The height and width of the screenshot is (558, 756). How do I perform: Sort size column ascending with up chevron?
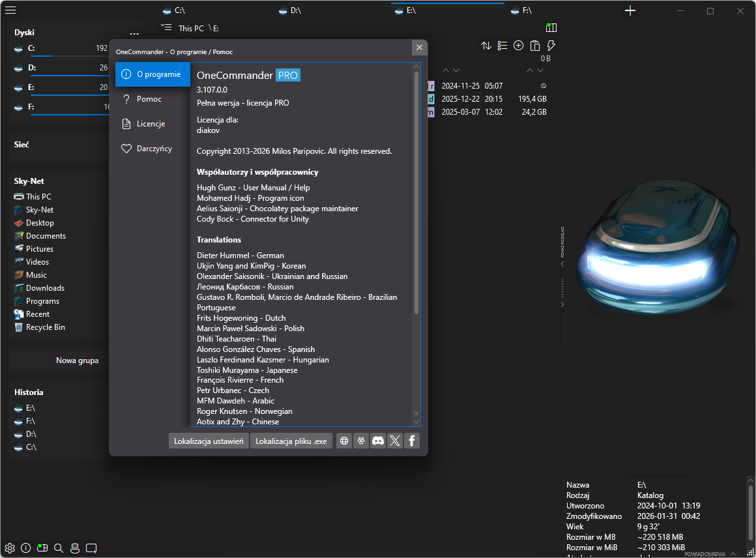(530, 70)
